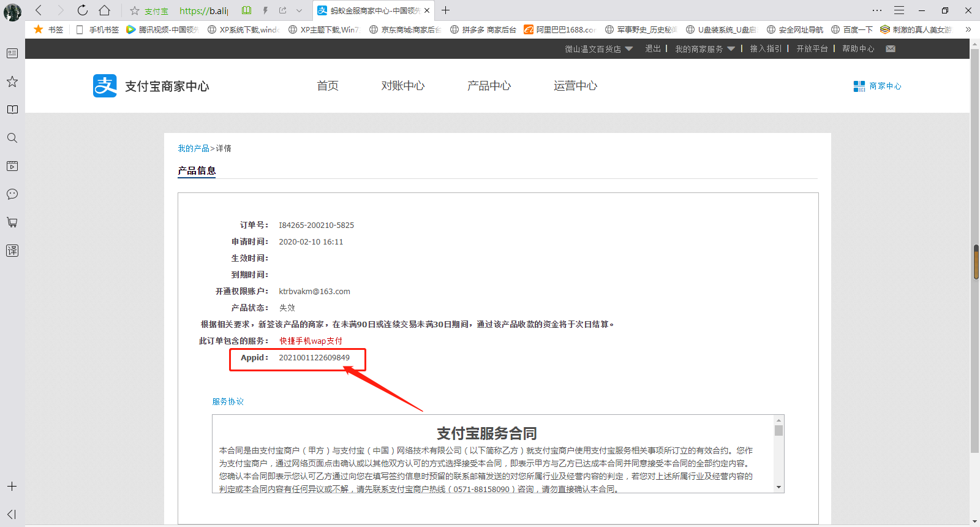This screenshot has width=980, height=527.
Task: Open 军事野史 bookmark
Action: [x=641, y=29]
